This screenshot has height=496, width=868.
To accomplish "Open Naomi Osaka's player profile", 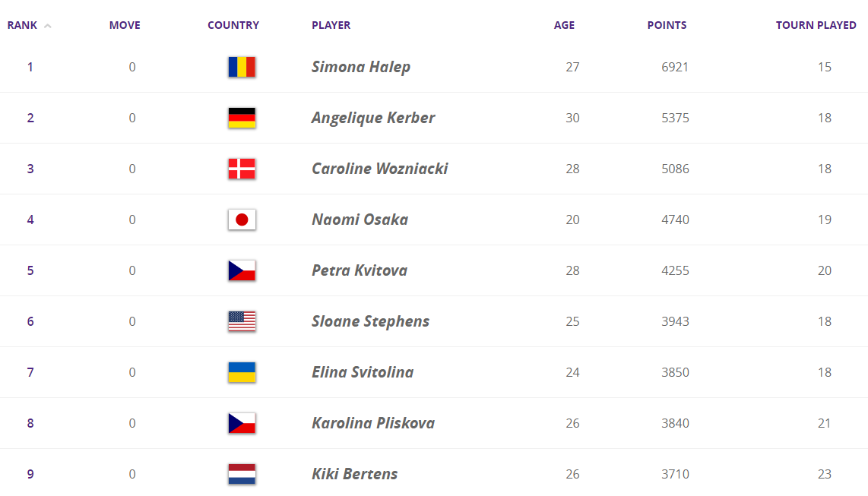I will (360, 220).
